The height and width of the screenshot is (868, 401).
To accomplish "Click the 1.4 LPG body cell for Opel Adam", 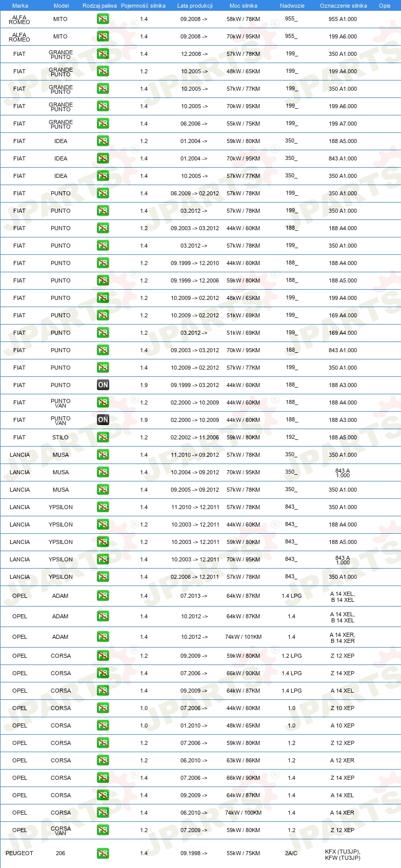I will click(x=292, y=596).
